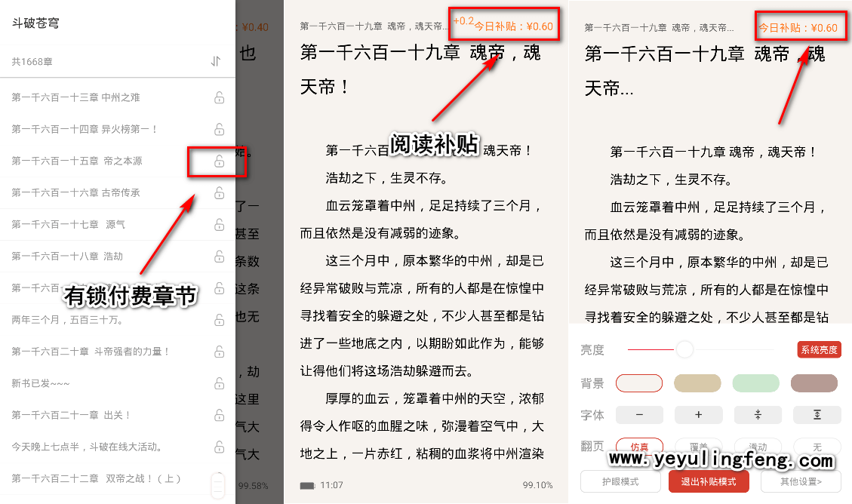Viewport: 852px width, 504px height.
Task: Reduce line spacing with the compress icon
Action: pyautogui.click(x=758, y=415)
